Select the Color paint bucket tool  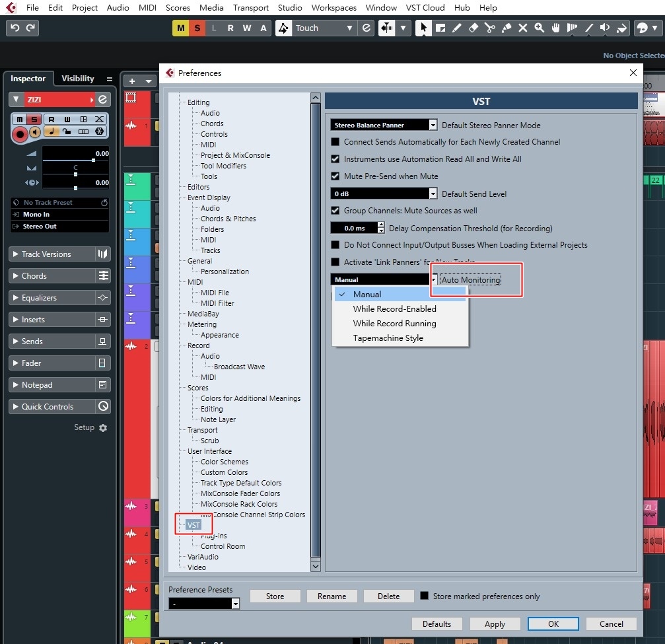[621, 28]
